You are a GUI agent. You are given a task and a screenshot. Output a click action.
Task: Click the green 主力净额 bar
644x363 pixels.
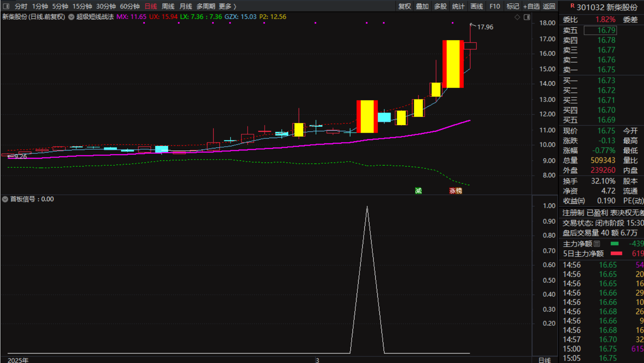coord(615,244)
